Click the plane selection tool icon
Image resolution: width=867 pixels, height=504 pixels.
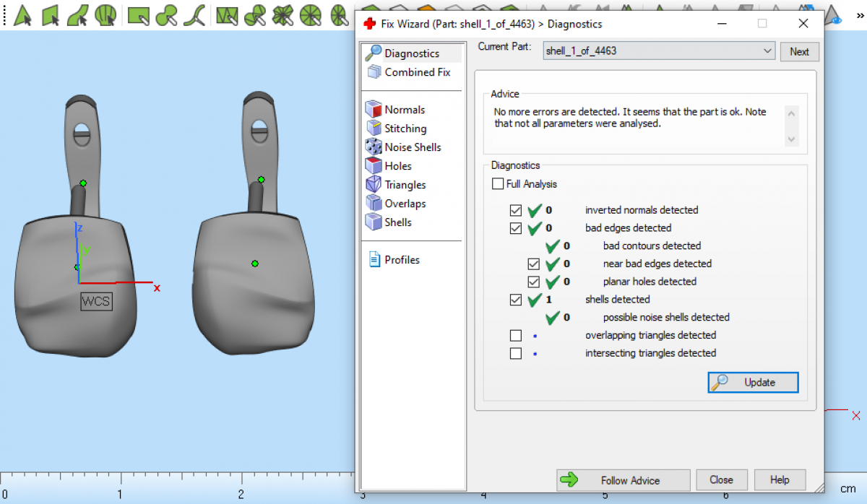(50, 14)
